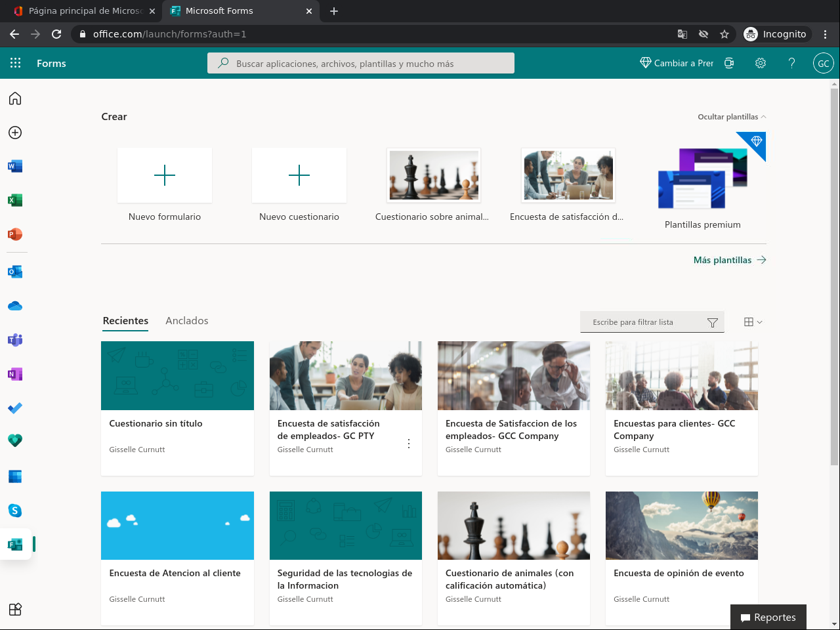This screenshot has width=840, height=630.
Task: Open OneDrive cloud icon
Action: coord(15,306)
